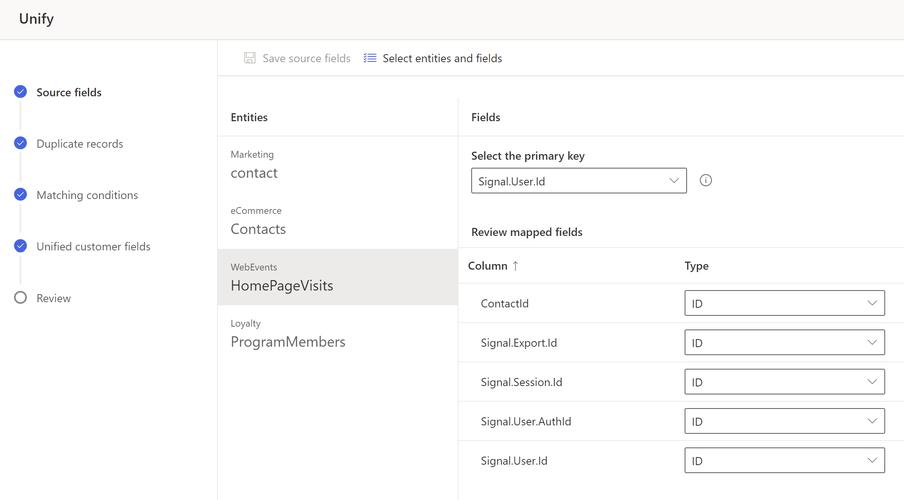The image size is (904, 500).
Task: Toggle Column sort arrow
Action: pos(515,266)
